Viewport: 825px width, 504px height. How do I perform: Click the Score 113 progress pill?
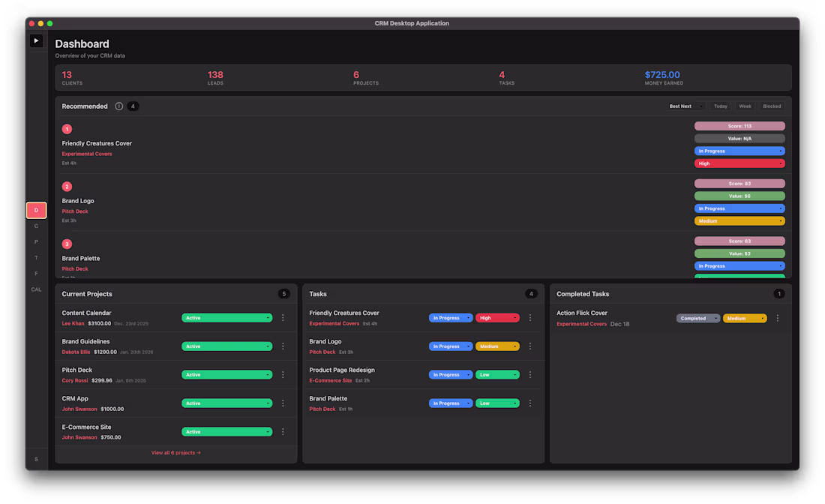coord(739,125)
